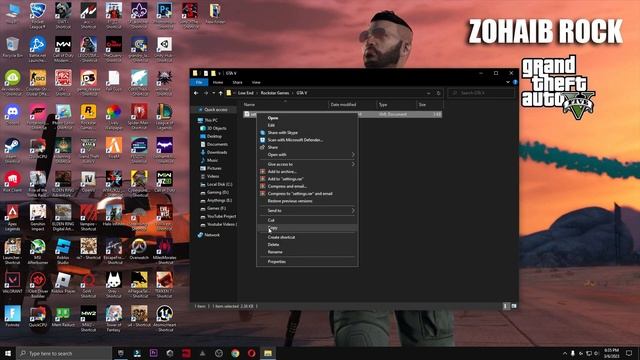Screen dimensions: 640x360
Task: Click the refresh button in address bar
Action: tap(438, 93)
